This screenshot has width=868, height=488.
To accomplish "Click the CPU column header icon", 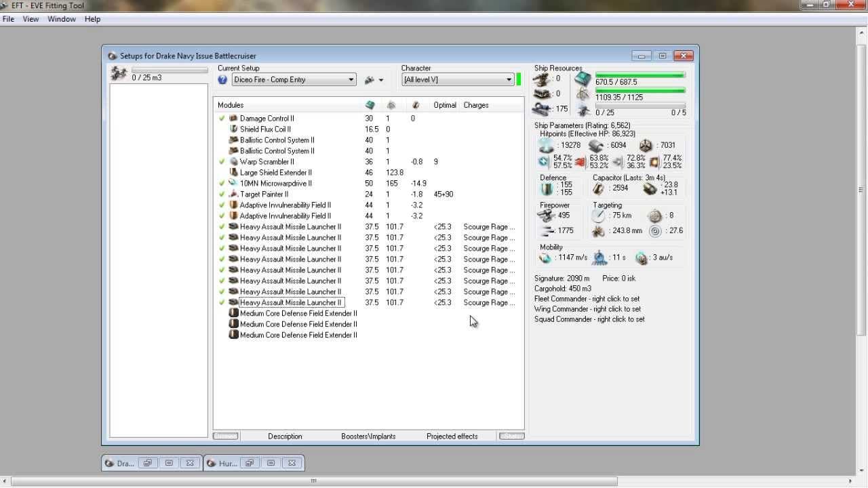I will coord(370,105).
